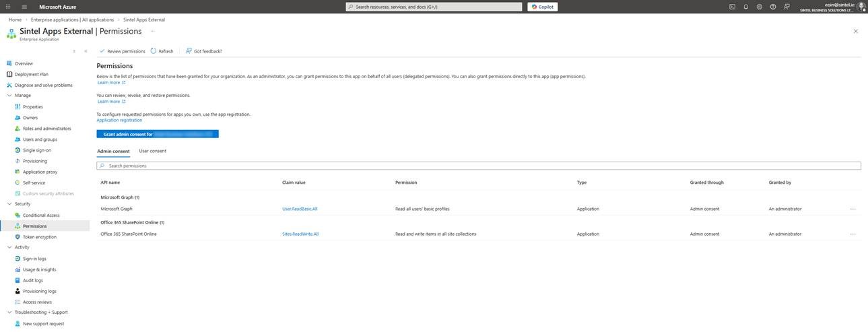Open the ellipsis next to page title

pyautogui.click(x=152, y=31)
